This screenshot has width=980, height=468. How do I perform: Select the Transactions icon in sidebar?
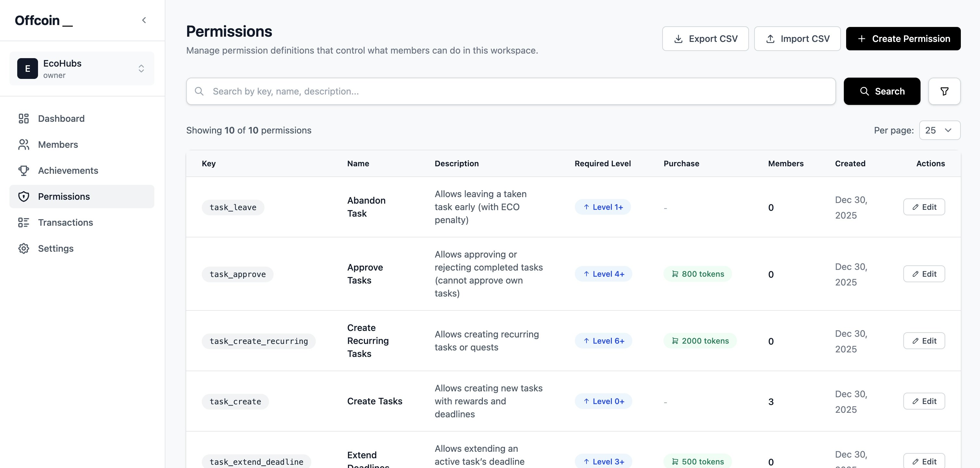(24, 222)
